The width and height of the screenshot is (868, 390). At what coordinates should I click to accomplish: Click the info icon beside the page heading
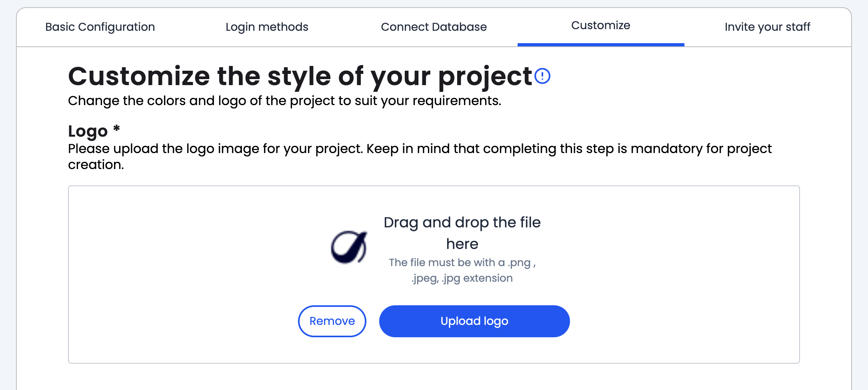pos(542,76)
